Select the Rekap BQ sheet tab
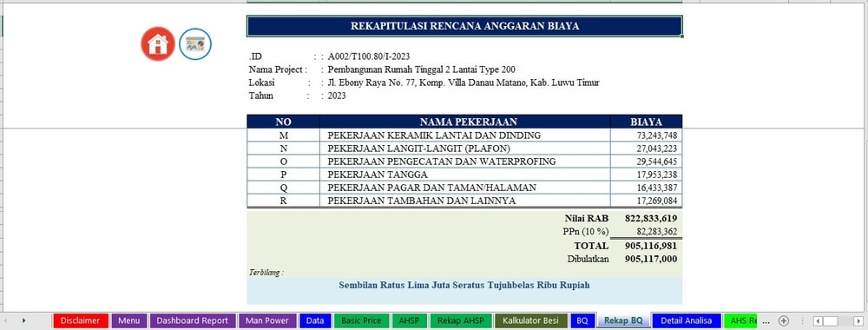 (x=623, y=320)
